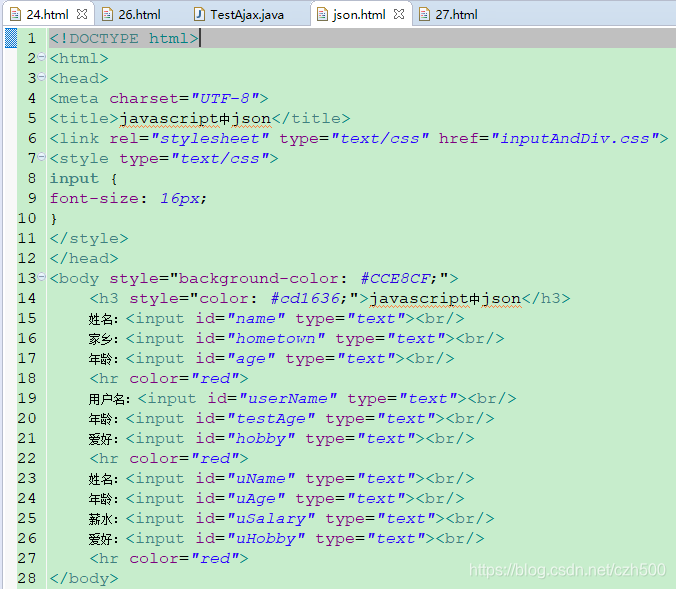This screenshot has height=589, width=676.
Task: Click the TestAjax.java Java file icon
Action: point(199,14)
